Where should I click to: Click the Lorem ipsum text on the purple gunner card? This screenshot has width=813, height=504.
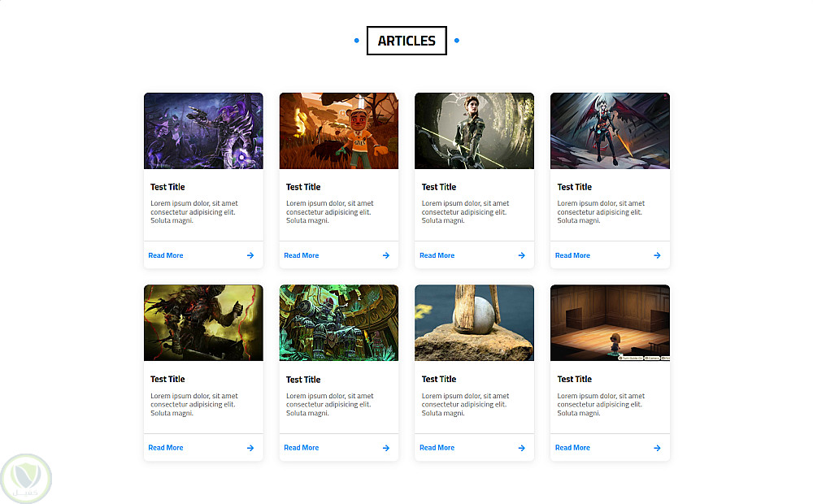pos(194,212)
